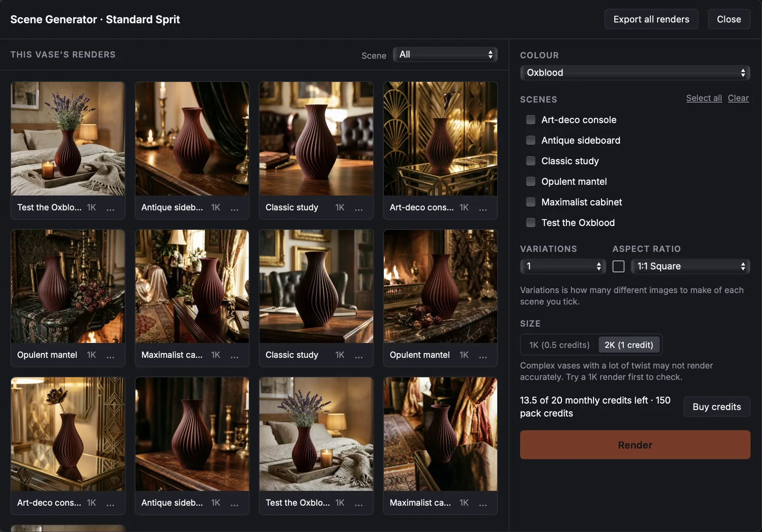The width and height of the screenshot is (762, 532).
Task: Enable the Classic study scene checkbox
Action: click(531, 161)
